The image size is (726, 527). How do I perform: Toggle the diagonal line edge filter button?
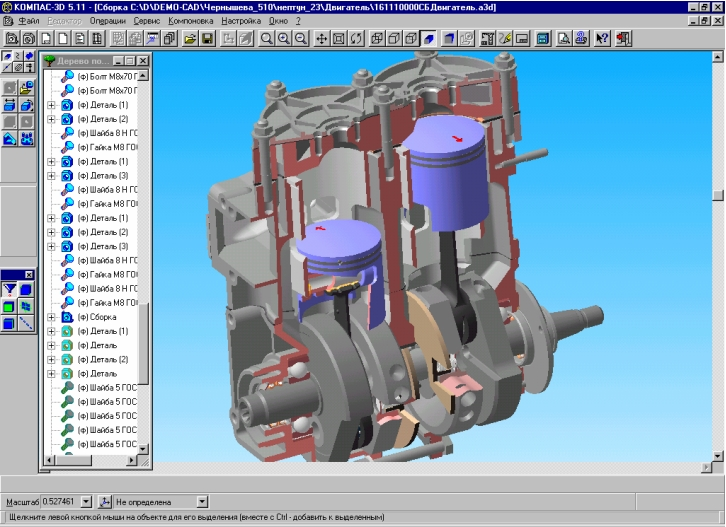(26, 323)
